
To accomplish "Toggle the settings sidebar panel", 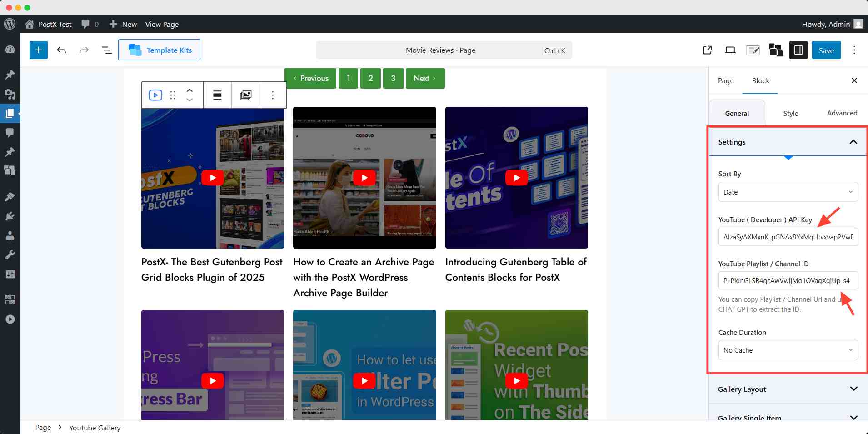I will point(798,50).
